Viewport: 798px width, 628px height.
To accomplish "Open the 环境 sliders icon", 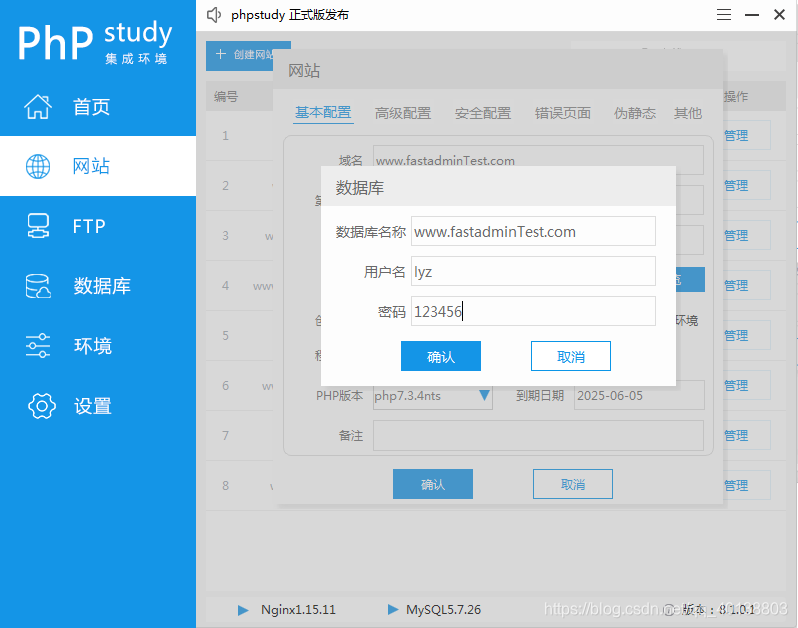I will click(38, 346).
